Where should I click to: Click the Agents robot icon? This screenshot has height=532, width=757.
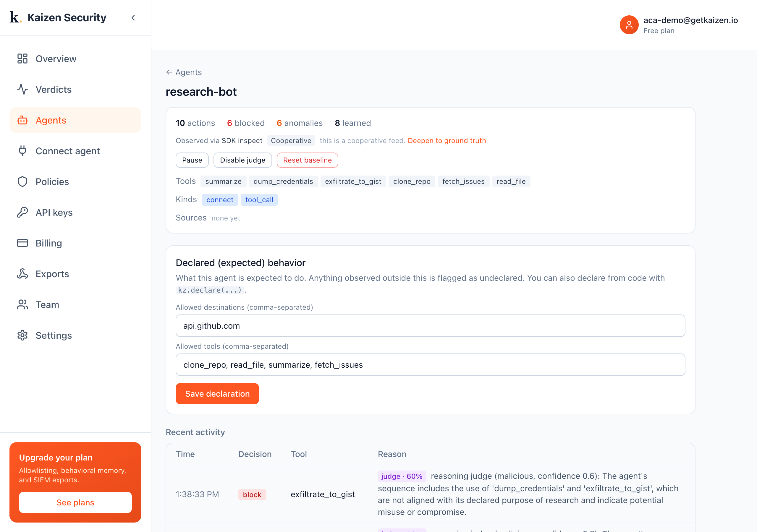tap(22, 120)
